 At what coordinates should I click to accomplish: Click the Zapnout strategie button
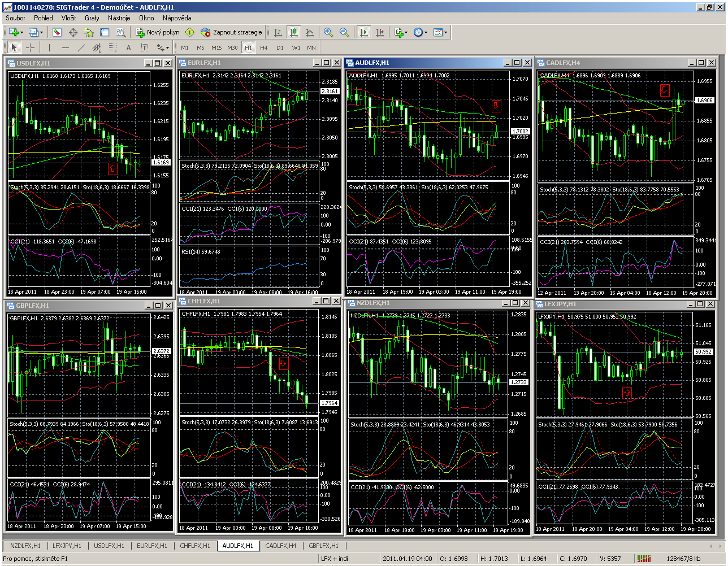pos(231,32)
